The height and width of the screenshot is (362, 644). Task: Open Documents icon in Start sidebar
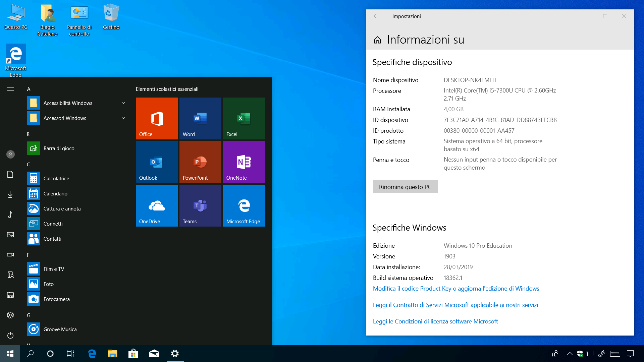pyautogui.click(x=10, y=174)
